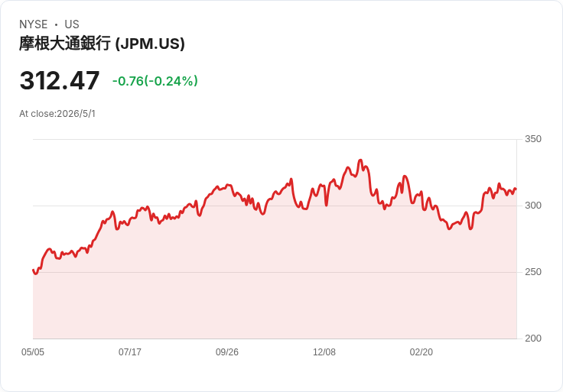This screenshot has width=563, height=392.
Task: Click the highest peak of the price line
Action: point(360,160)
